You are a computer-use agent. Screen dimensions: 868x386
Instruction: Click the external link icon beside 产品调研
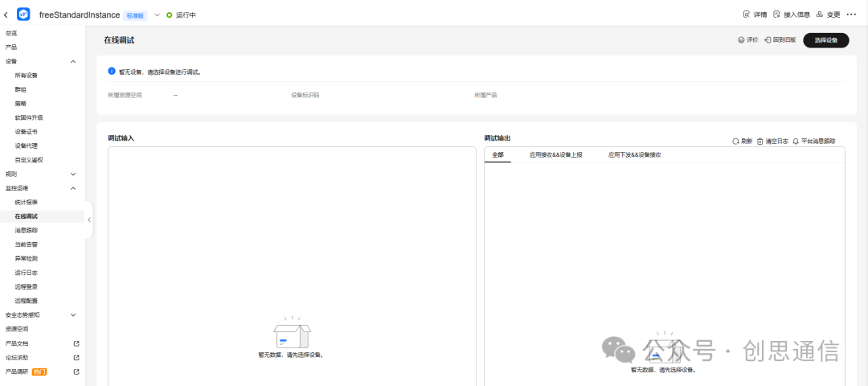point(76,372)
